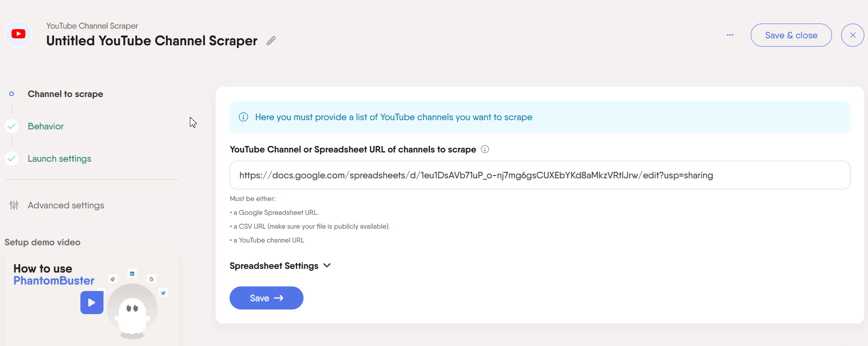
Task: Click the Google icon in demo thumbnail
Action: [151, 279]
